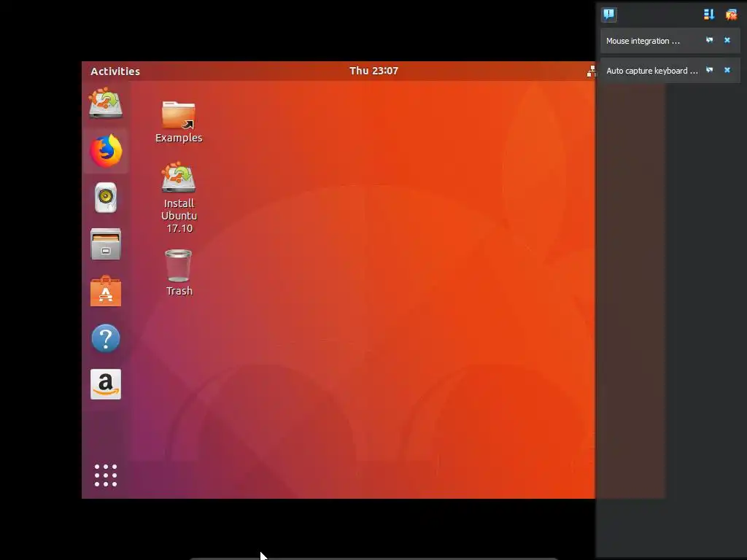747x560 pixels.
Task: Expand the Mouse integration notification text
Action: click(x=643, y=41)
